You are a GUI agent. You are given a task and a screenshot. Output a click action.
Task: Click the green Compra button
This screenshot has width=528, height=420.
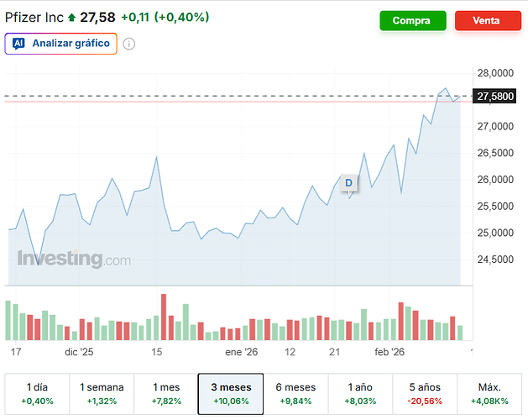(412, 21)
